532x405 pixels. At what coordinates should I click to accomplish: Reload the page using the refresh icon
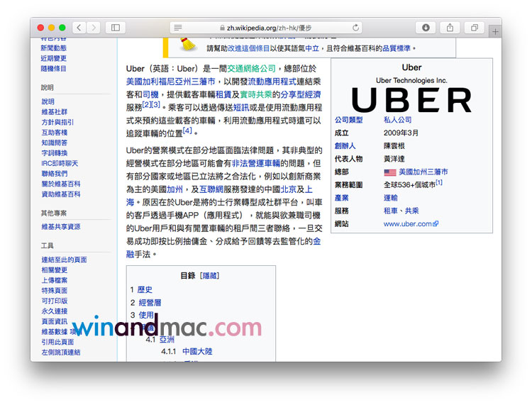pos(355,28)
